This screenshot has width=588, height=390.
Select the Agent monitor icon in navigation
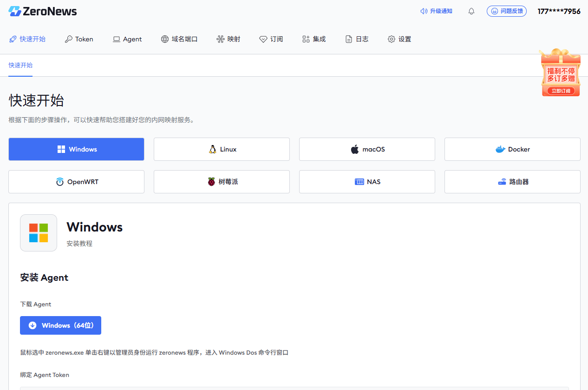(116, 39)
